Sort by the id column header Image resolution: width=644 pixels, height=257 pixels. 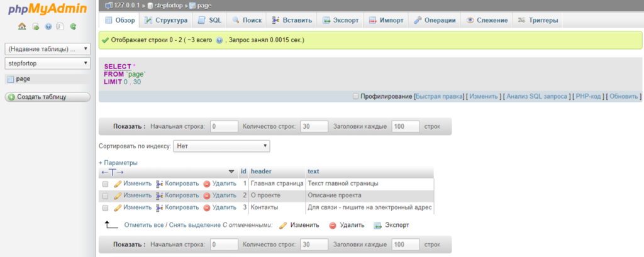click(243, 171)
